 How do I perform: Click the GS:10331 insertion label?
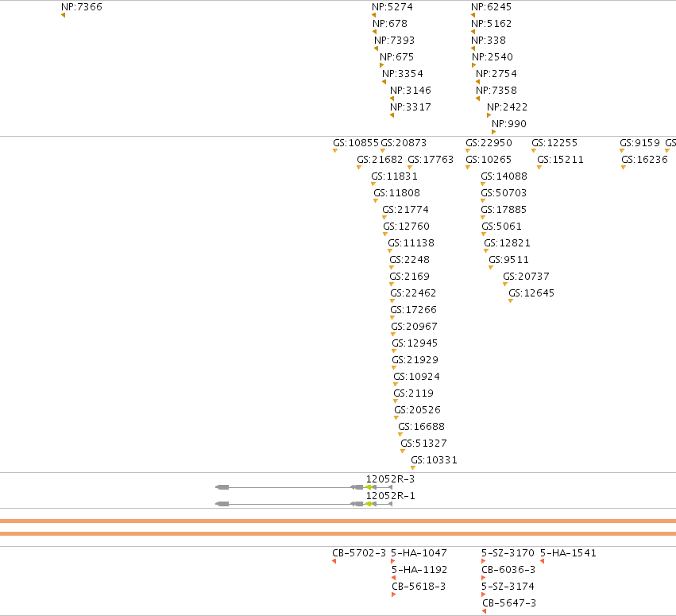coord(435,460)
